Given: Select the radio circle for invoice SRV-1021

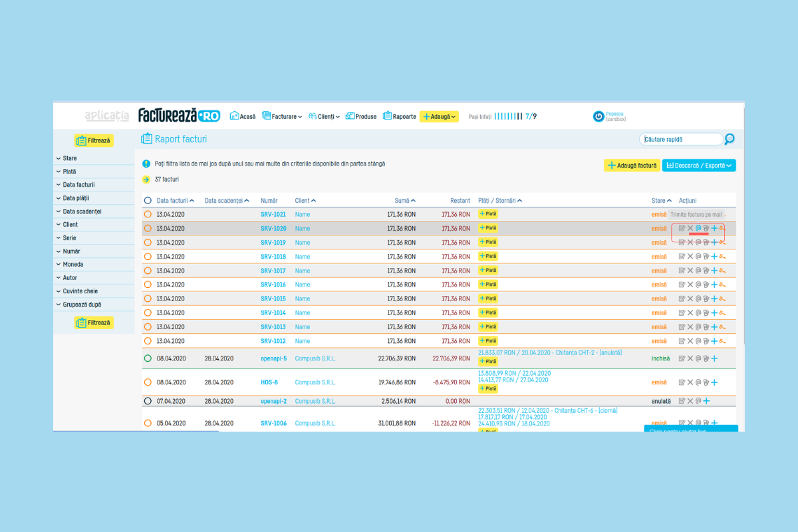Looking at the screenshot, I should tap(148, 214).
